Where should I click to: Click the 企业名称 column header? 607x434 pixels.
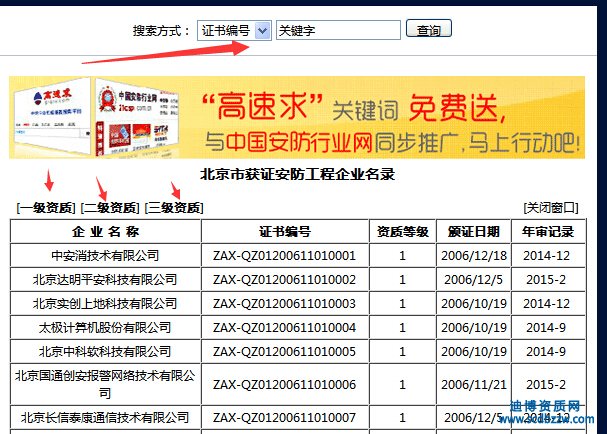105,232
